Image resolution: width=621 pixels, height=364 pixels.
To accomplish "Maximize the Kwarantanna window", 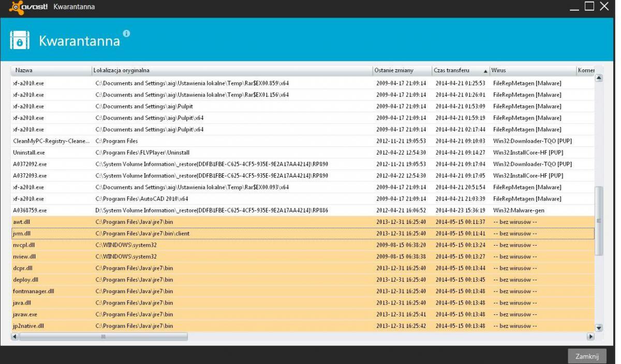I will (x=589, y=6).
